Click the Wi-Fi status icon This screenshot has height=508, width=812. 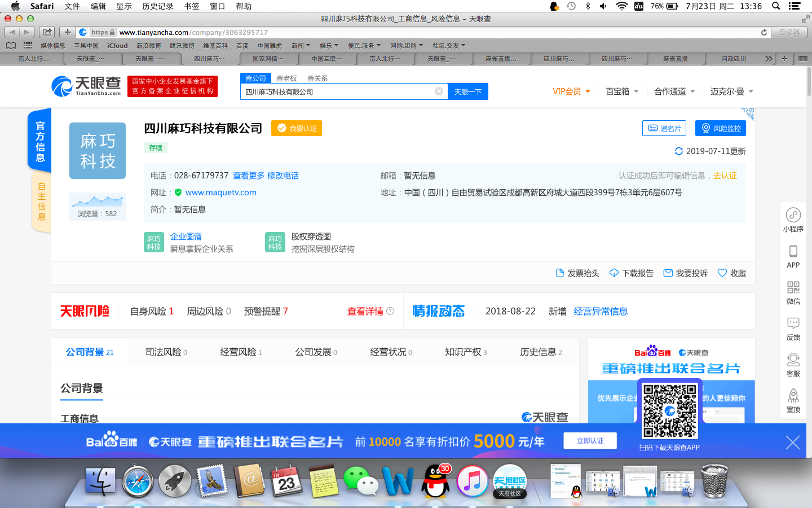622,6
